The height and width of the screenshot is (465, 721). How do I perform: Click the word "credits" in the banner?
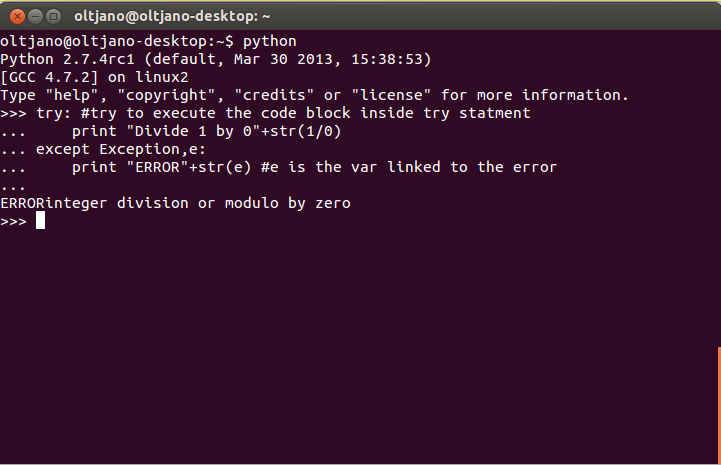pyautogui.click(x=274, y=95)
